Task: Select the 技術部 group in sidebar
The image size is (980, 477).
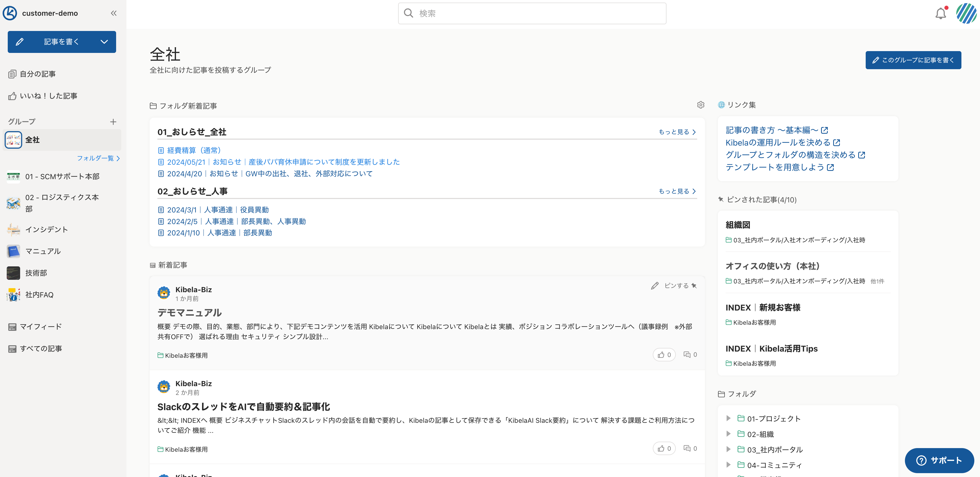Action: tap(36, 273)
